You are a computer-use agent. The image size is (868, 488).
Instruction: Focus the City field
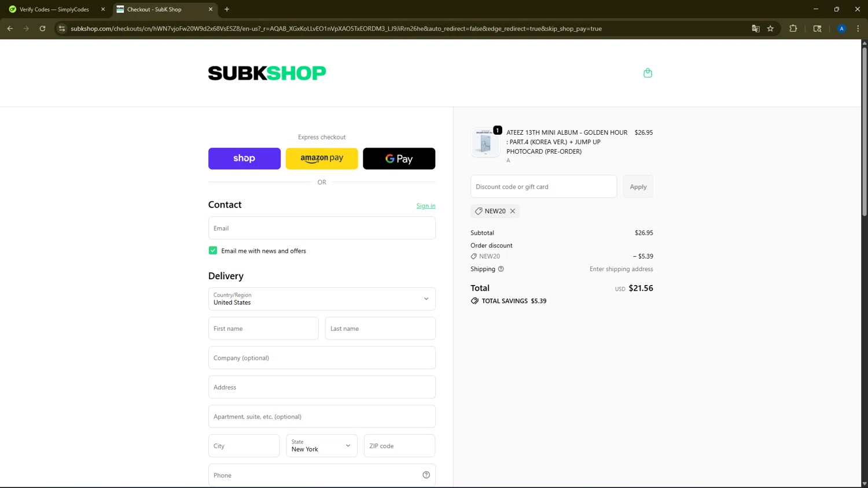244,446
